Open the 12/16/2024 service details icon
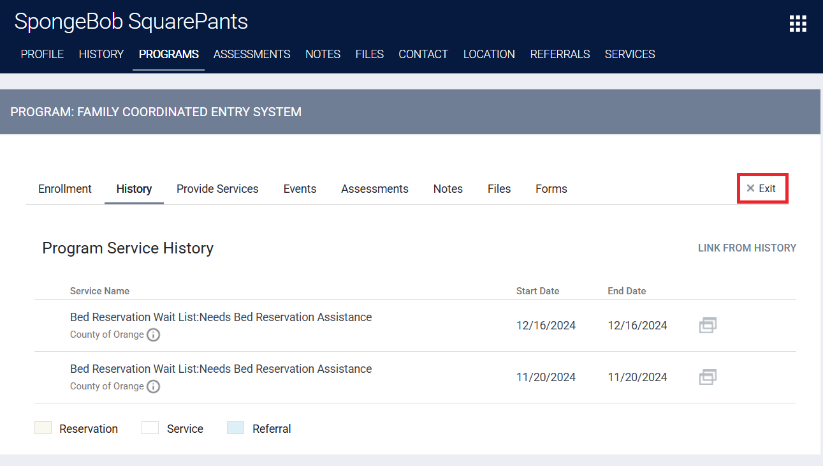823x466 pixels. [707, 325]
